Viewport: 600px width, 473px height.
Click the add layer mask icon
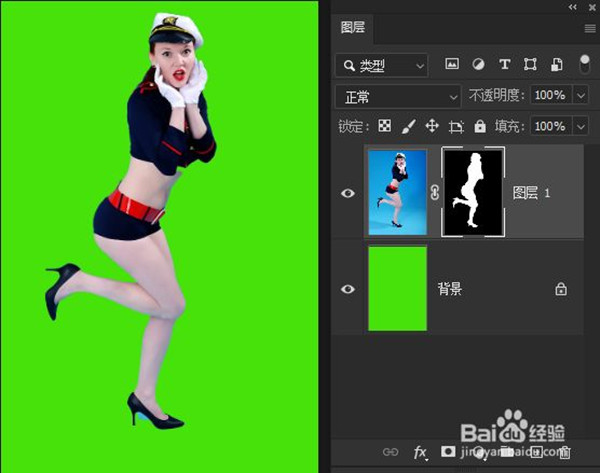[x=448, y=452]
